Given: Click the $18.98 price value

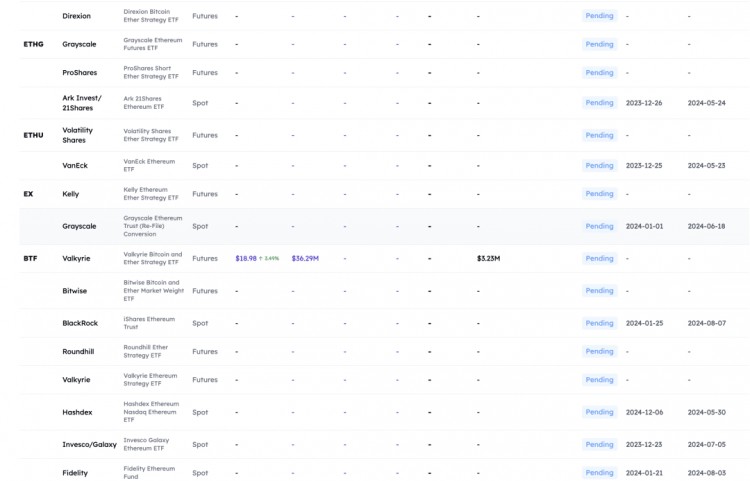Looking at the screenshot, I should tap(246, 259).
